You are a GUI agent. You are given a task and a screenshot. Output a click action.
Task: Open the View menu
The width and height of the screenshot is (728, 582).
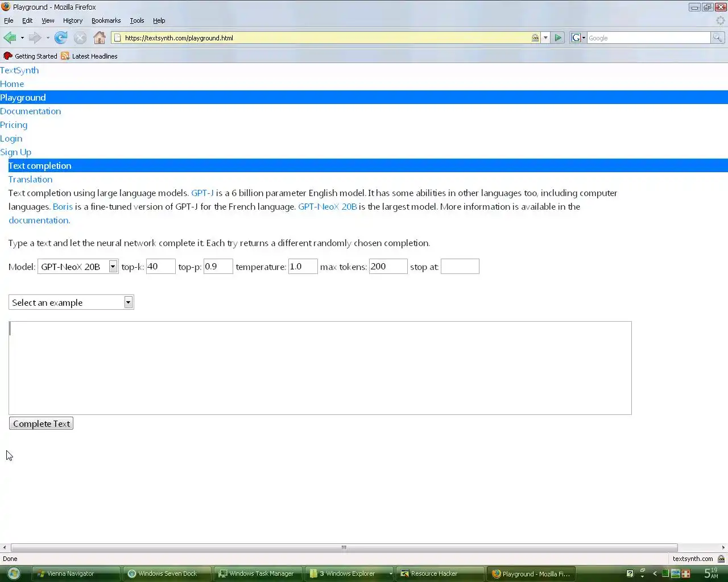(x=48, y=20)
